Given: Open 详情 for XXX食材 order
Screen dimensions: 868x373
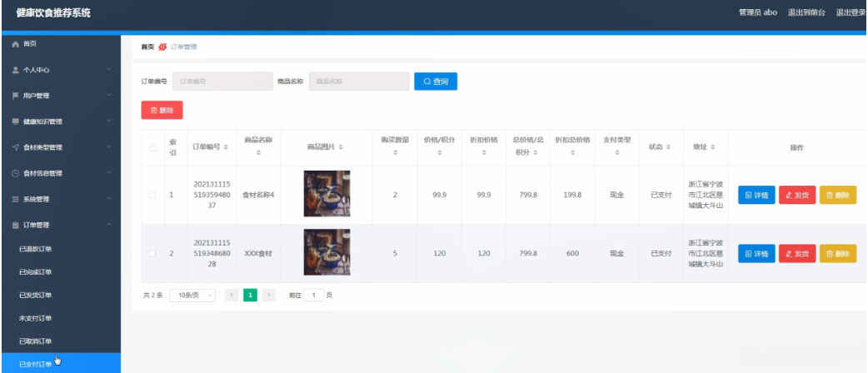Looking at the screenshot, I should click(x=756, y=253).
